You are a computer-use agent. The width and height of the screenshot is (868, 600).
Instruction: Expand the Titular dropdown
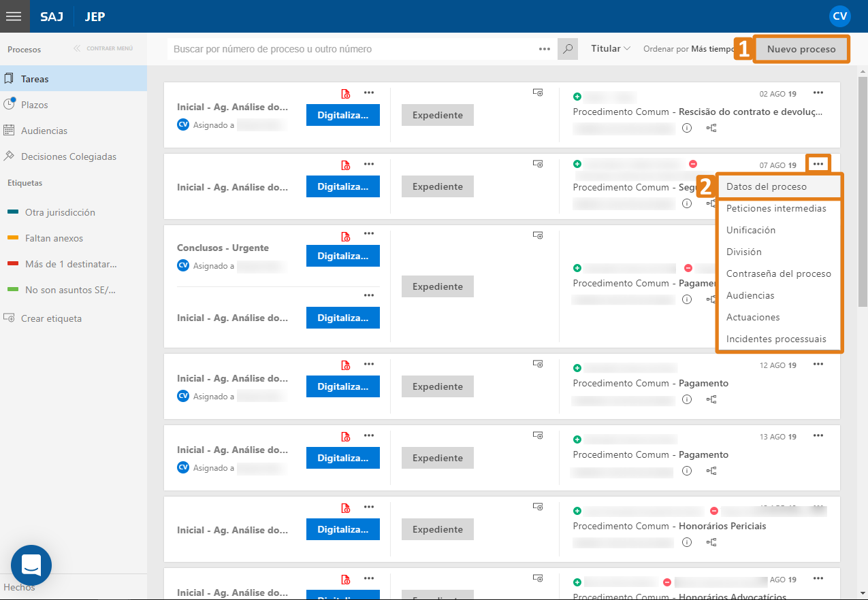pyautogui.click(x=611, y=49)
